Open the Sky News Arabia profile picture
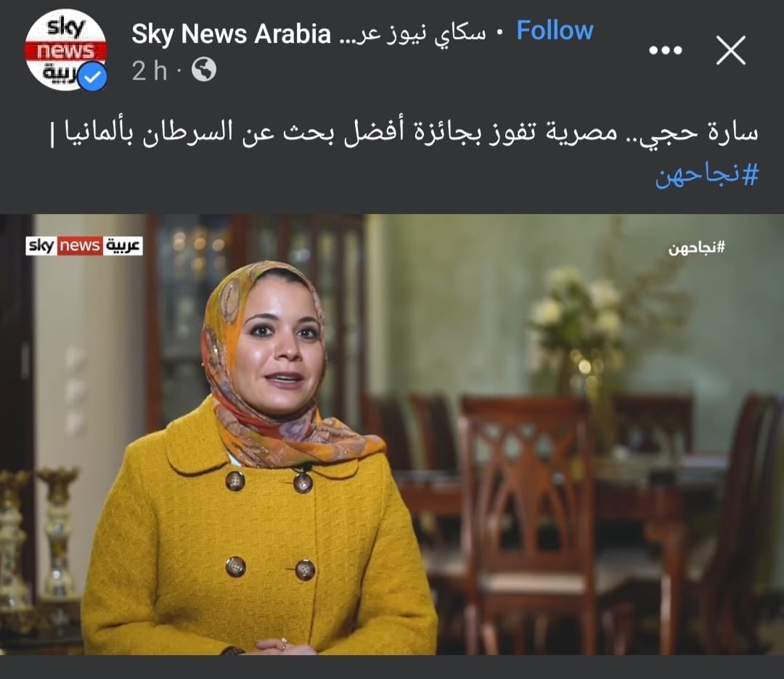This screenshot has width=784, height=679. pos(65,50)
